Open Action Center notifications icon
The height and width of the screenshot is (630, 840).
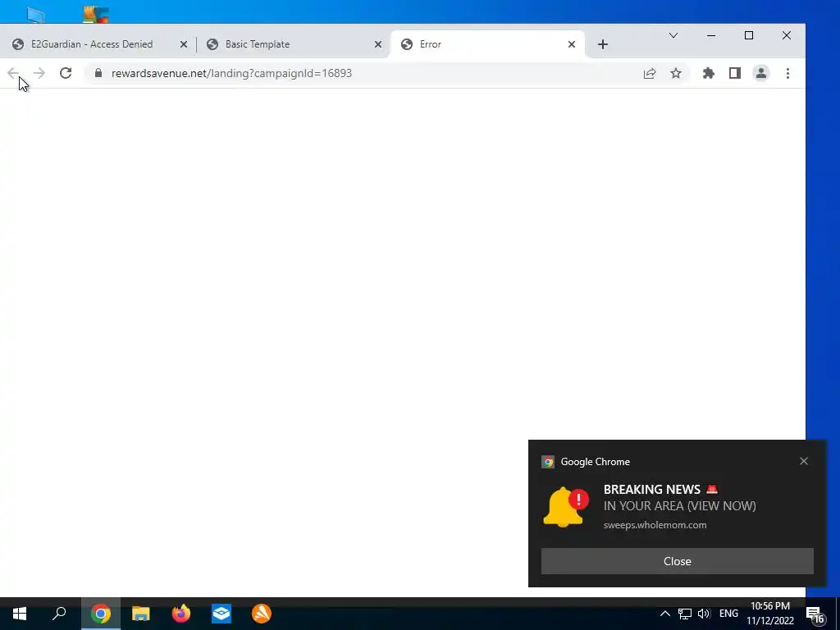click(815, 614)
